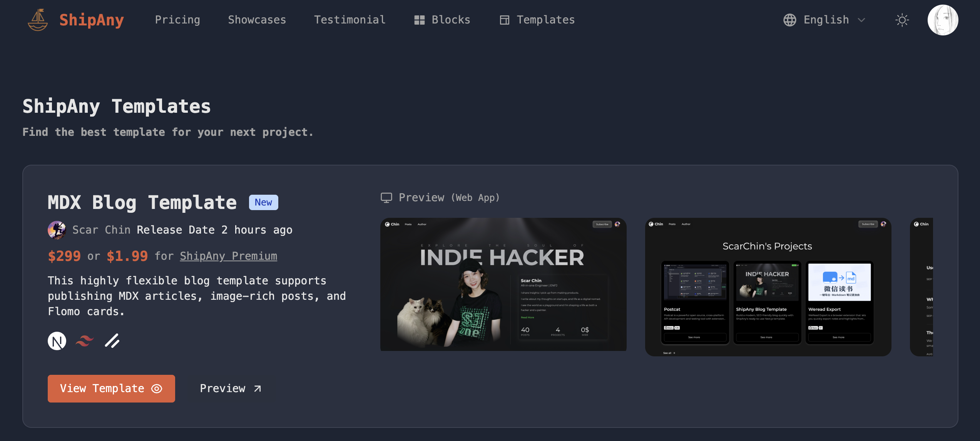This screenshot has height=441, width=980.
Task: Click the monitor icon beside Preview (Web App)
Action: coord(386,198)
